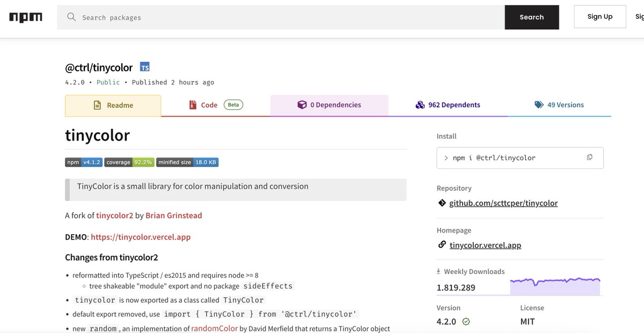Click the npm v4.1.2 badge
The height and width of the screenshot is (333, 644).
click(x=83, y=162)
